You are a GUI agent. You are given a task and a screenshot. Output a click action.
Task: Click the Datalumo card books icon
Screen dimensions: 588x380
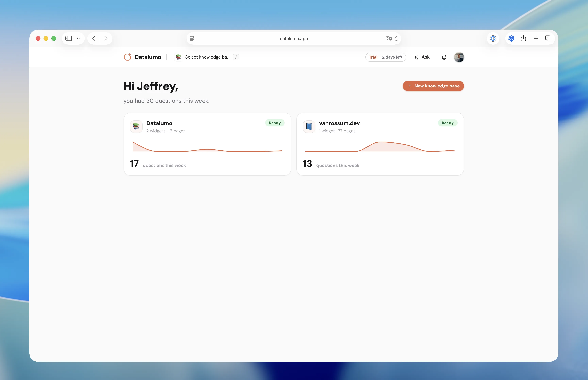click(x=136, y=127)
